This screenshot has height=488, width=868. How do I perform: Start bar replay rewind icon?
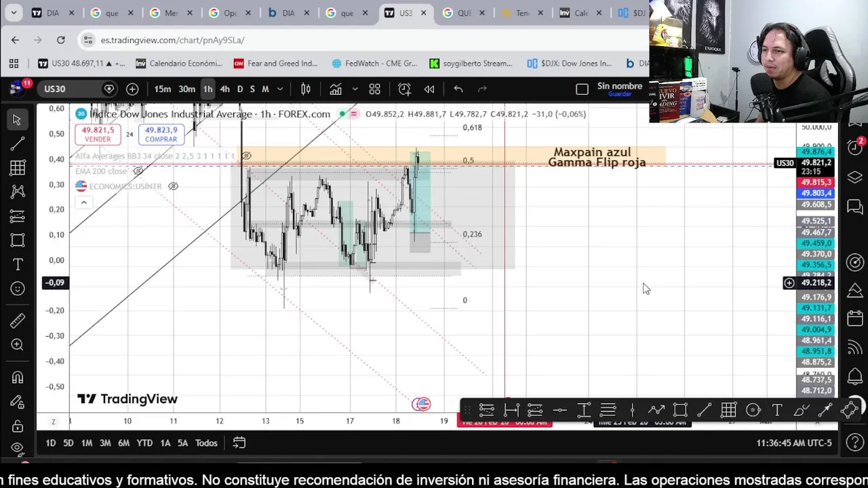(429, 89)
